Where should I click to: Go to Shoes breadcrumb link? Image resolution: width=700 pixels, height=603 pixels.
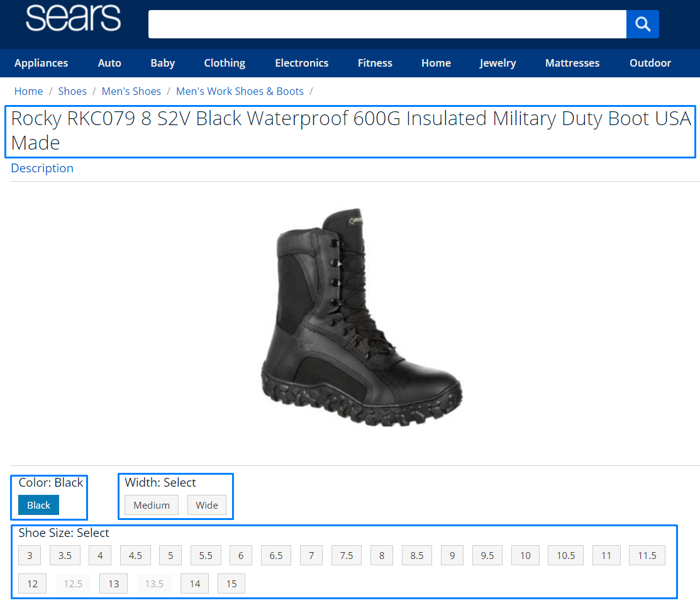pyautogui.click(x=72, y=91)
